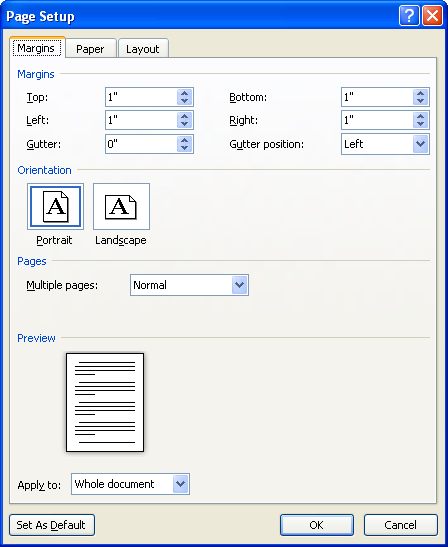Increase Top margin with up arrow
The image size is (448, 547).
(x=185, y=93)
